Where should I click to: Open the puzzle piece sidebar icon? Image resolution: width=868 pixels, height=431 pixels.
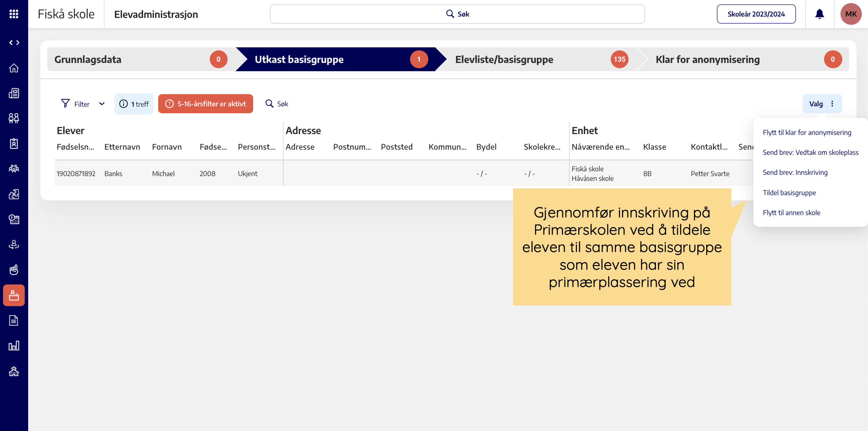tap(14, 194)
